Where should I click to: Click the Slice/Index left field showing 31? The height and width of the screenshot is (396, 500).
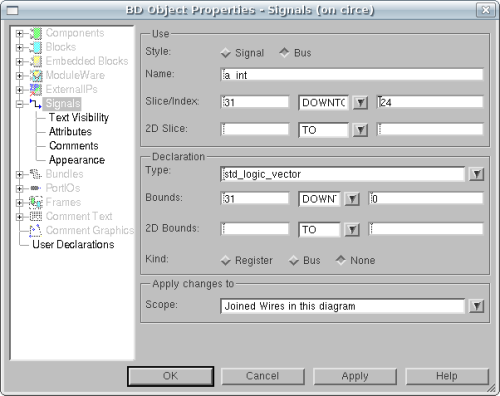pyautogui.click(x=255, y=102)
